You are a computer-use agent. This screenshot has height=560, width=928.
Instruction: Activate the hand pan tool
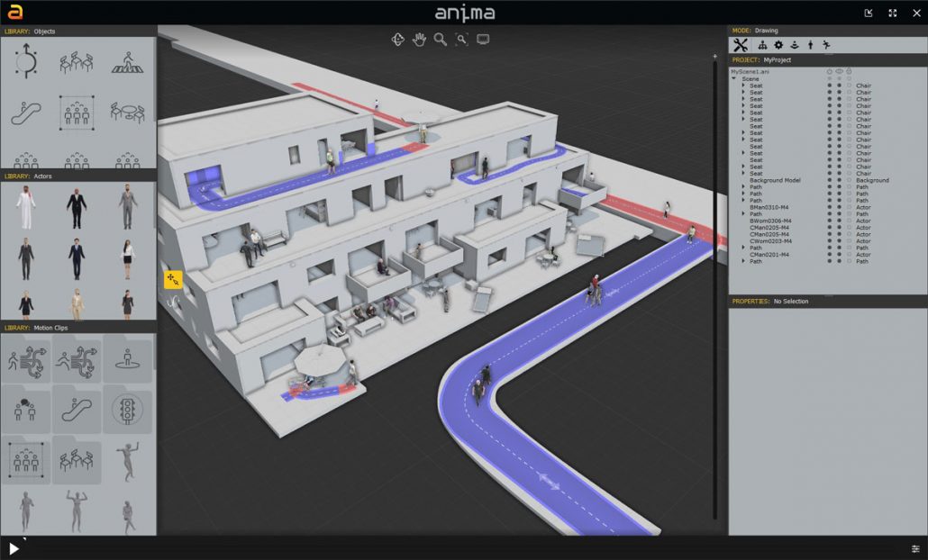419,40
